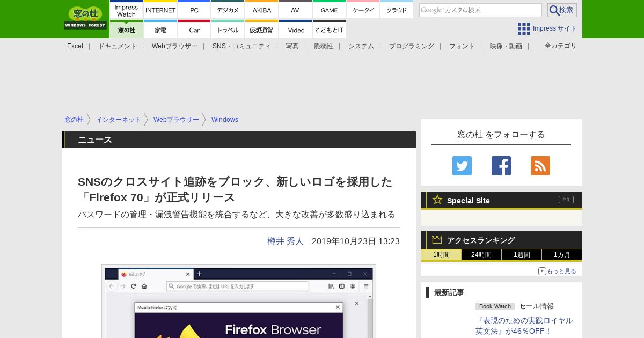Open the Webブラウザー category menu

pyautogui.click(x=174, y=46)
